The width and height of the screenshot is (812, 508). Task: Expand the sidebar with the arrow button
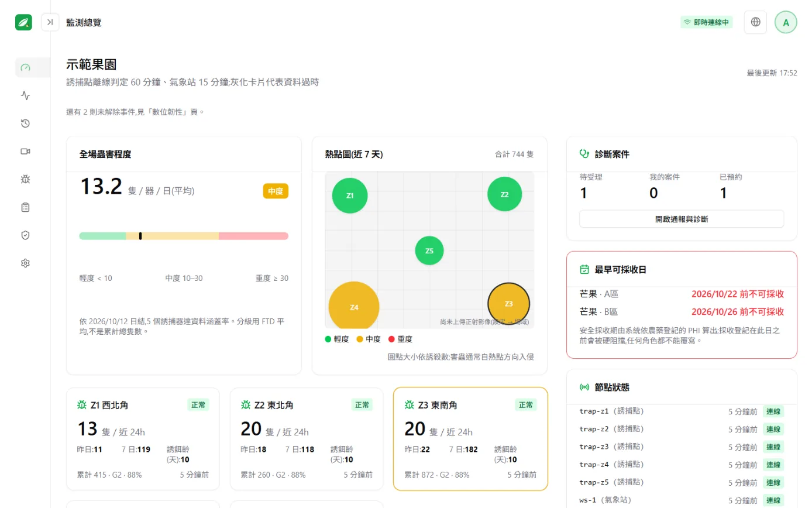point(50,22)
